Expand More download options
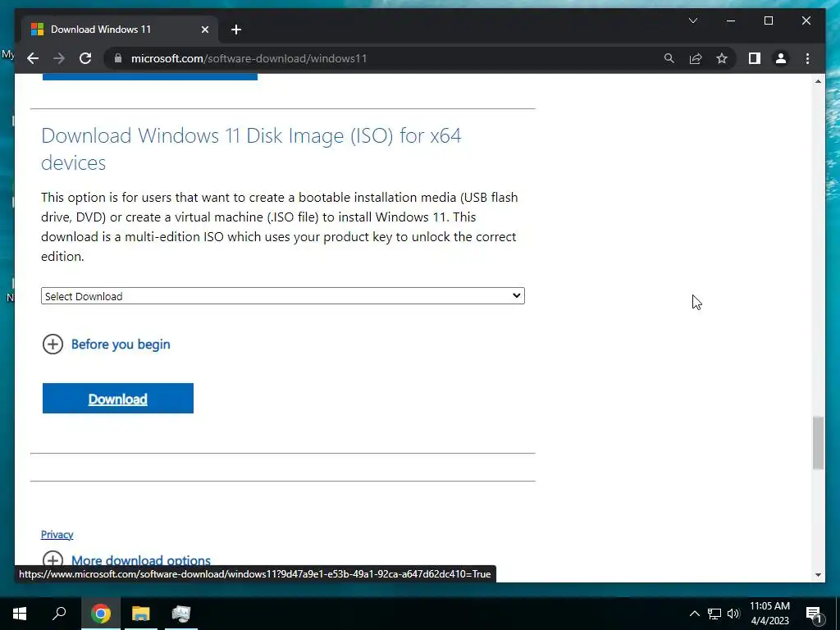This screenshot has width=840, height=630. point(141,560)
